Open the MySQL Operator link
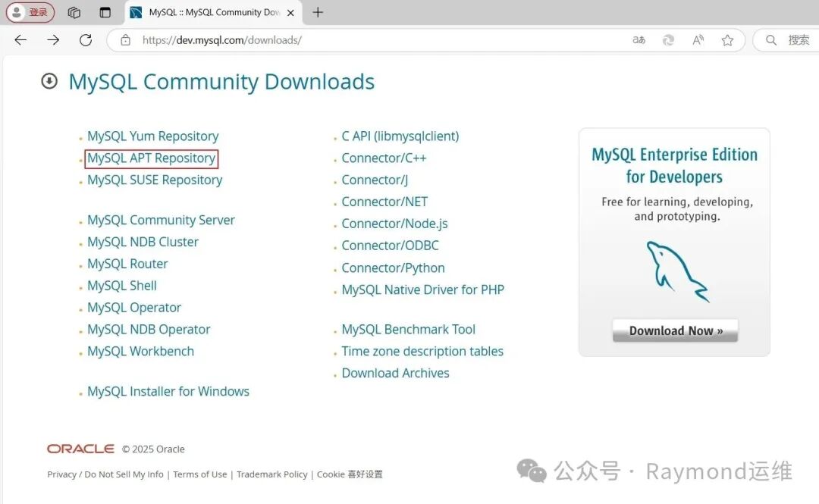The width and height of the screenshot is (819, 504). pyautogui.click(x=134, y=308)
